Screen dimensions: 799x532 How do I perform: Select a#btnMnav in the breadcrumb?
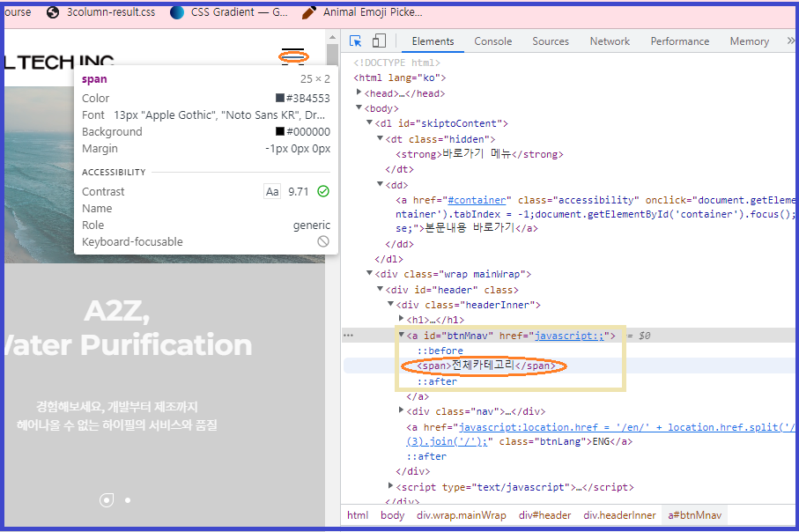tap(694, 515)
